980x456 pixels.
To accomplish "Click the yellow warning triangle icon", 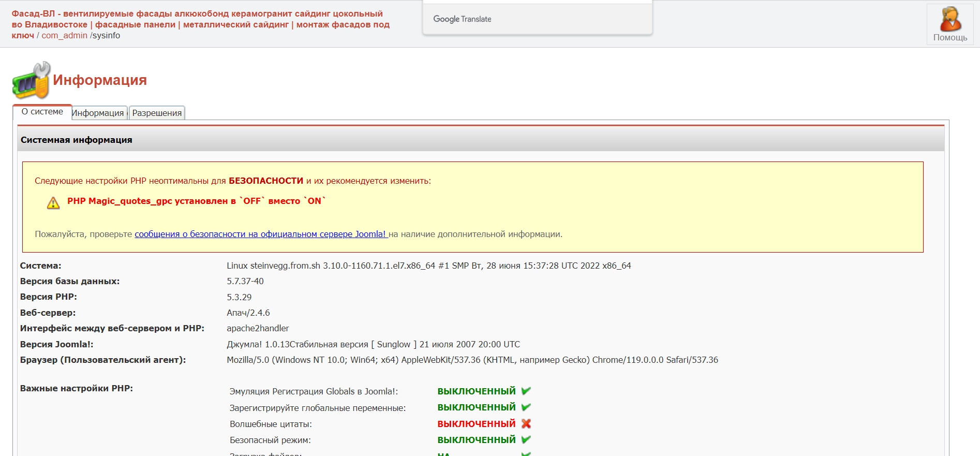I will pyautogui.click(x=53, y=203).
